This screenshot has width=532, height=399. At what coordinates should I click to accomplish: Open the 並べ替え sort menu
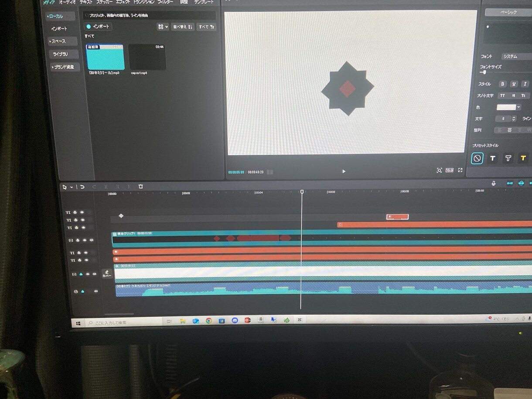click(182, 27)
